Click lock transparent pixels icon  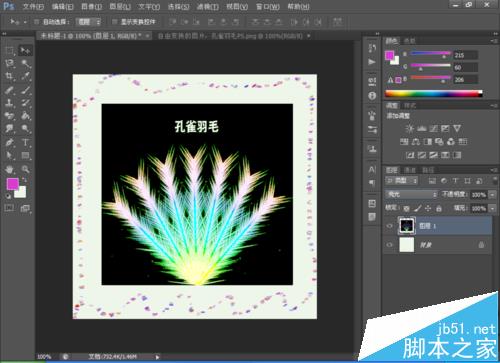(406, 209)
